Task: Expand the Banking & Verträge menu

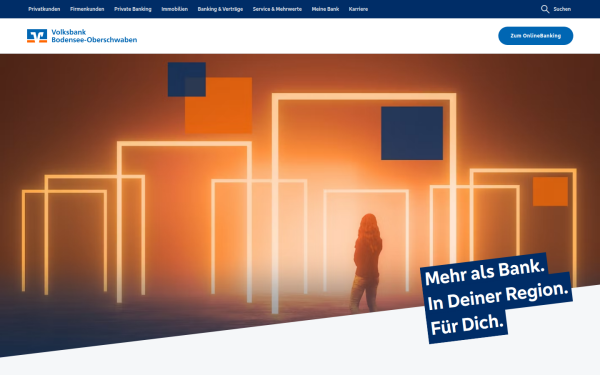Action: click(x=220, y=9)
